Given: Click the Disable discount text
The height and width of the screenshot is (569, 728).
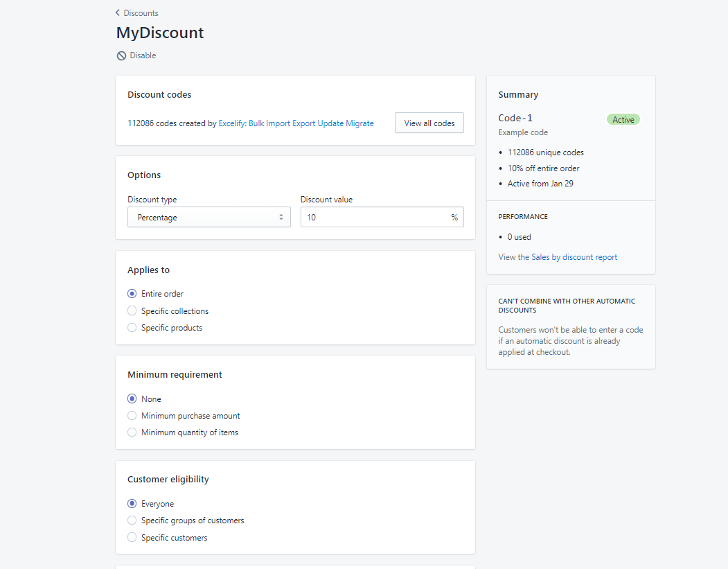Looking at the screenshot, I should pos(143,55).
